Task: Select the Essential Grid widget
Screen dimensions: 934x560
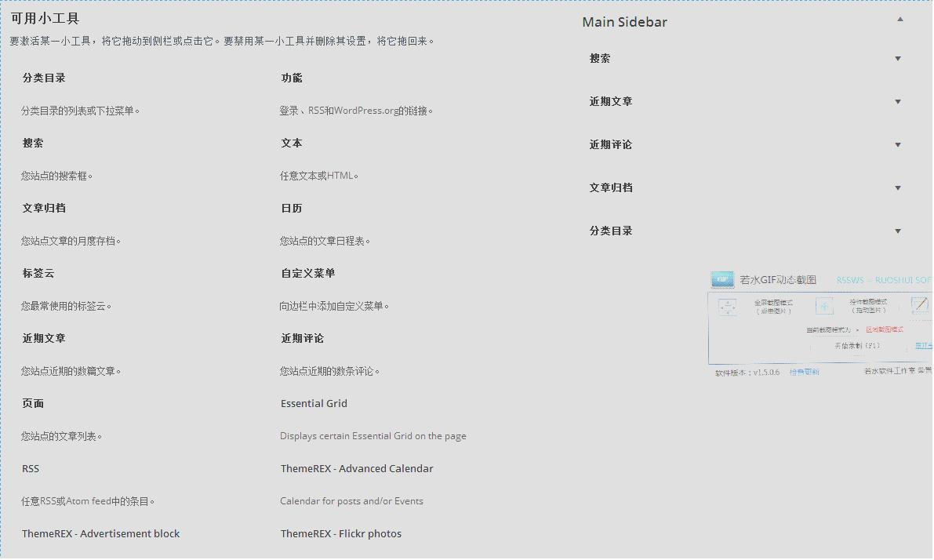Action: pyautogui.click(x=314, y=403)
